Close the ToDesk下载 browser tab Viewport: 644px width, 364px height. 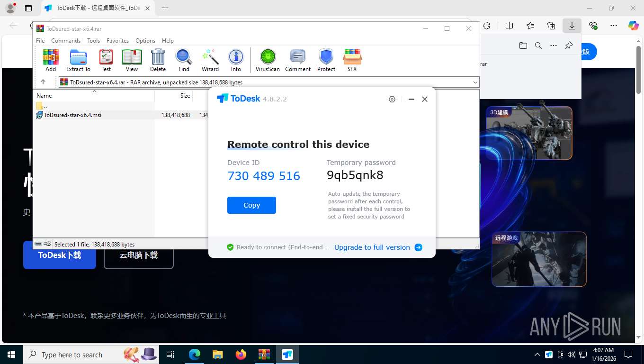coord(147,8)
